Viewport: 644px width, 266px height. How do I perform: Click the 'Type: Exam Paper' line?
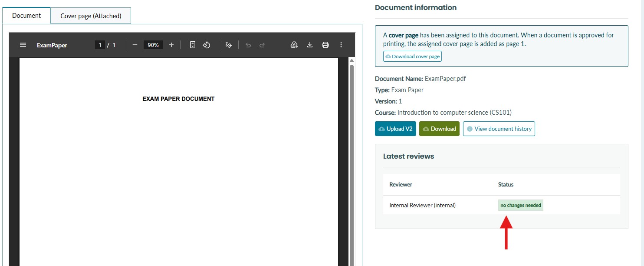399,90
